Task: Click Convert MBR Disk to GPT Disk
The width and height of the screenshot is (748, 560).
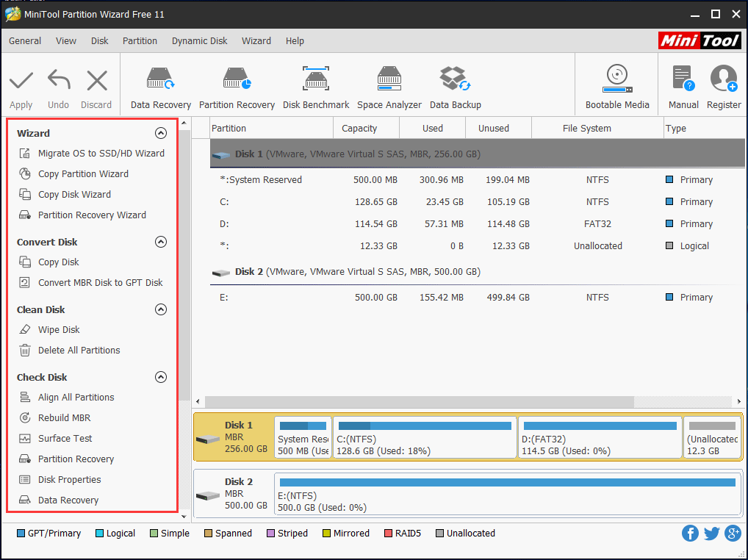Action: click(100, 283)
